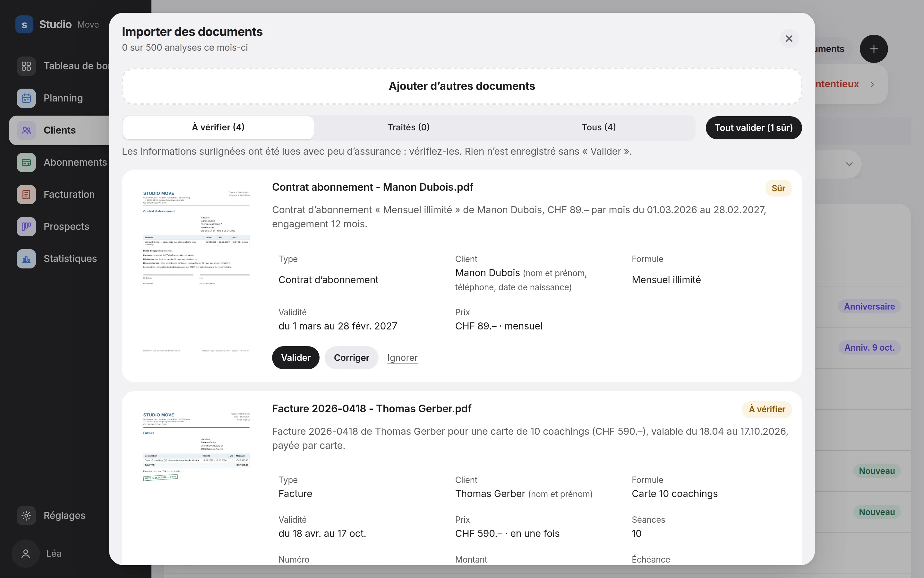The image size is (924, 578).
Task: Validate the Manon Dubois contract
Action: [x=295, y=357]
